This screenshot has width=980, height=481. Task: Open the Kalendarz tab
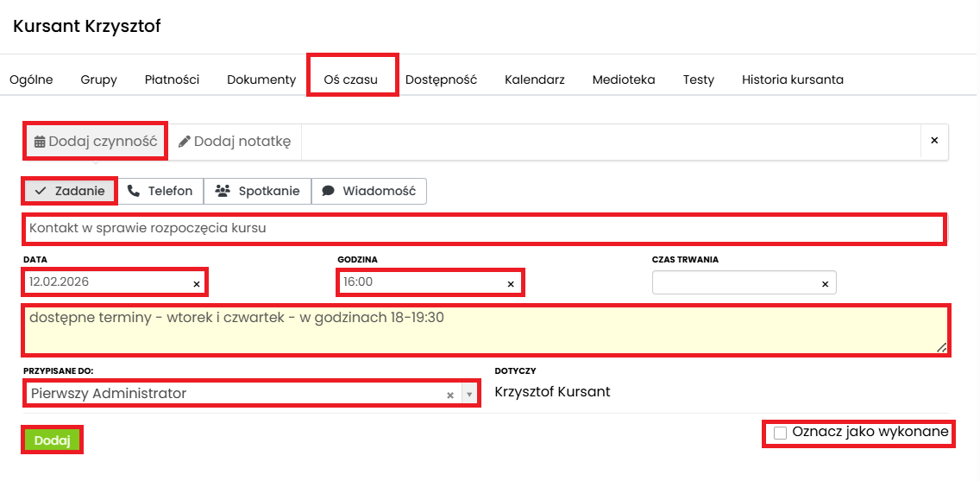[x=534, y=79]
